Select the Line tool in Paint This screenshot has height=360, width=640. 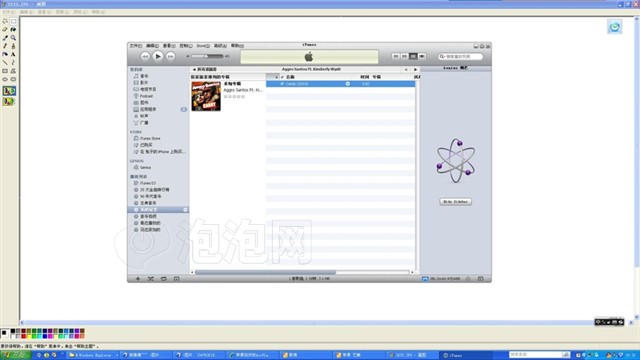coord(5,62)
